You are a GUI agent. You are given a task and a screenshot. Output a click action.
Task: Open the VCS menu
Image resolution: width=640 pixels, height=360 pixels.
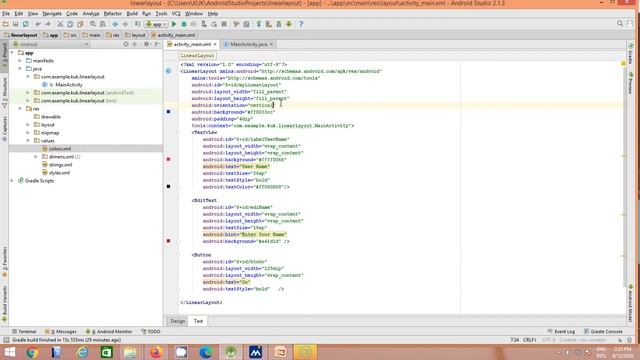[176, 13]
